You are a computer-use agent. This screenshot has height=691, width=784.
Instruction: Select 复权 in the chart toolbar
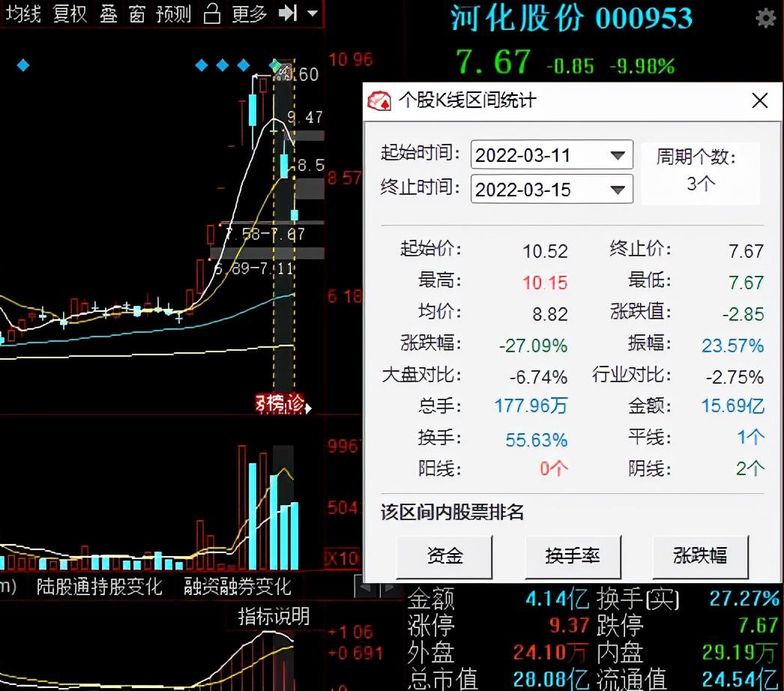pyautogui.click(x=70, y=13)
